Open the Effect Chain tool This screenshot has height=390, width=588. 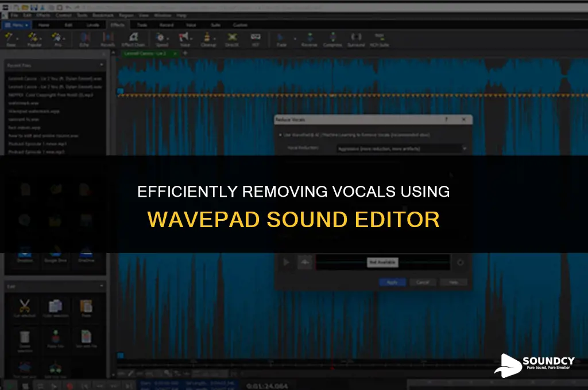133,40
